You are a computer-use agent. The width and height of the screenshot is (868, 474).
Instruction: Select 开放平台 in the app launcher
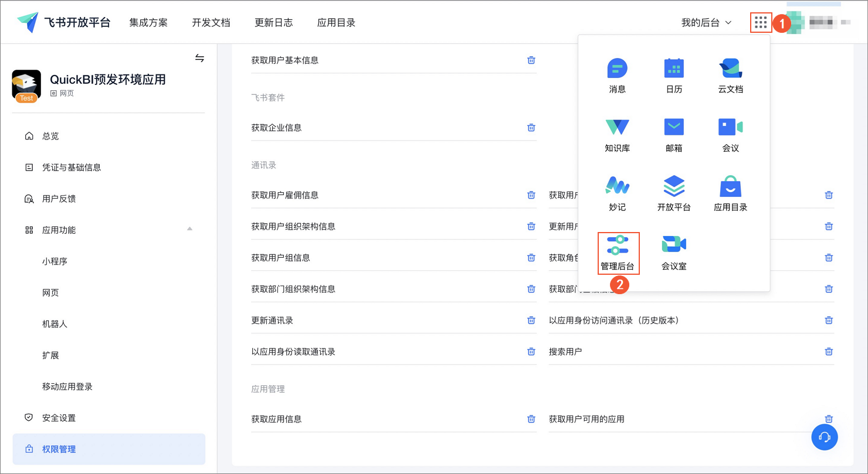pyautogui.click(x=674, y=194)
